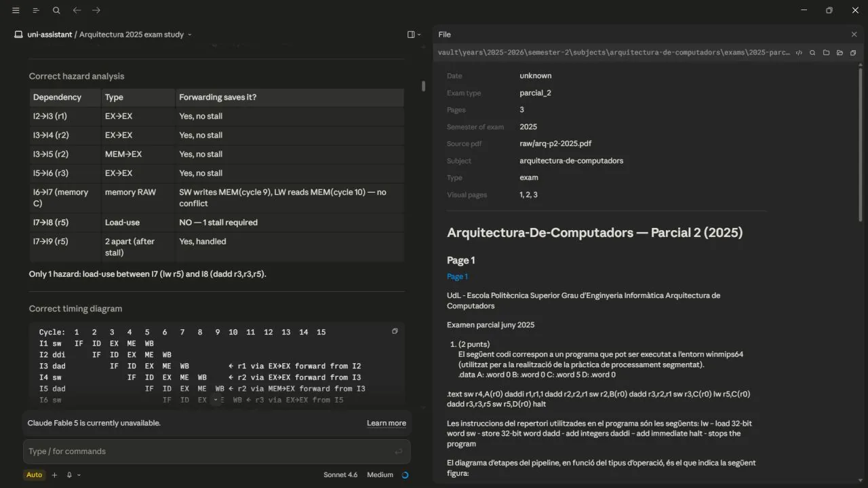Go back with the left arrow
The height and width of the screenshot is (488, 868).
click(77, 11)
